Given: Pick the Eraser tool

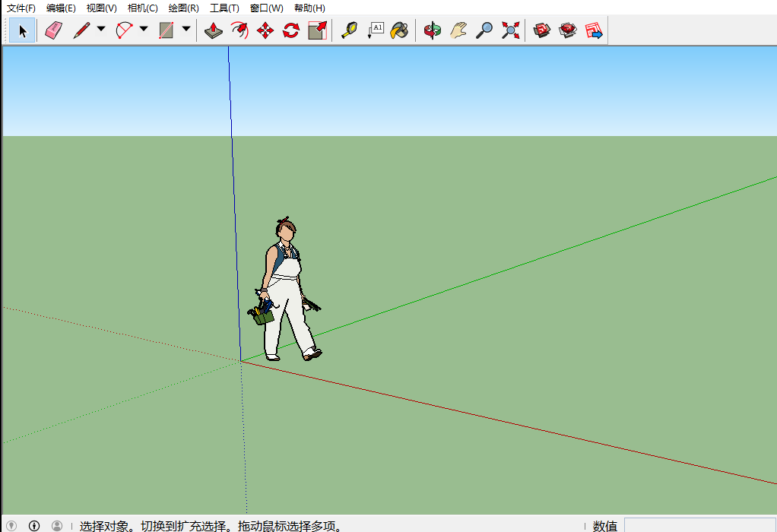Looking at the screenshot, I should coord(52,31).
